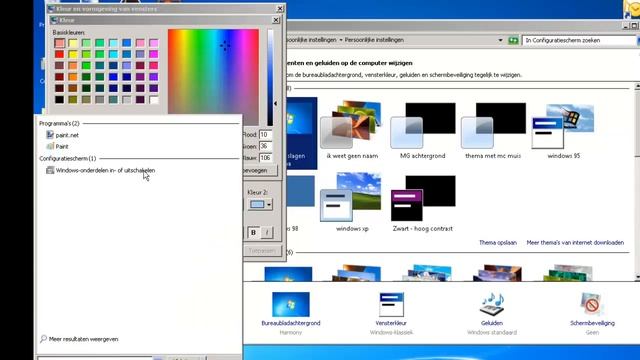
Task: Click the Blauw value field
Action: click(x=265, y=158)
